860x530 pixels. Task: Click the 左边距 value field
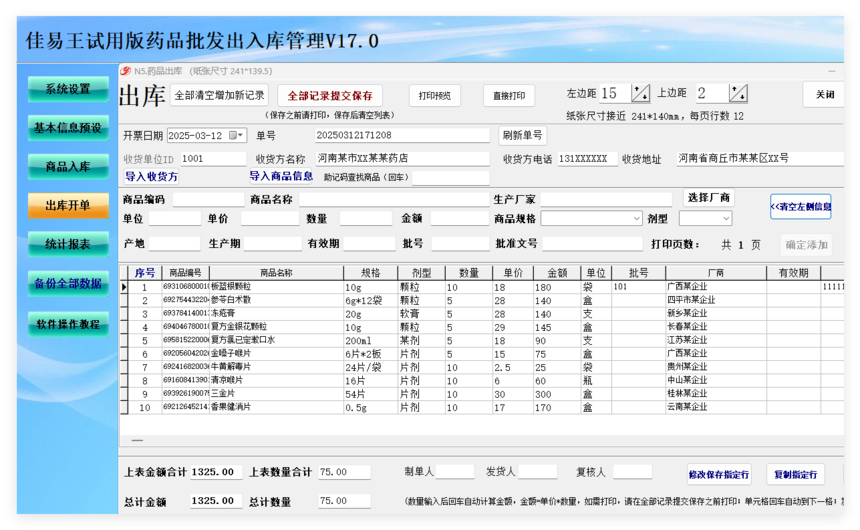point(615,93)
